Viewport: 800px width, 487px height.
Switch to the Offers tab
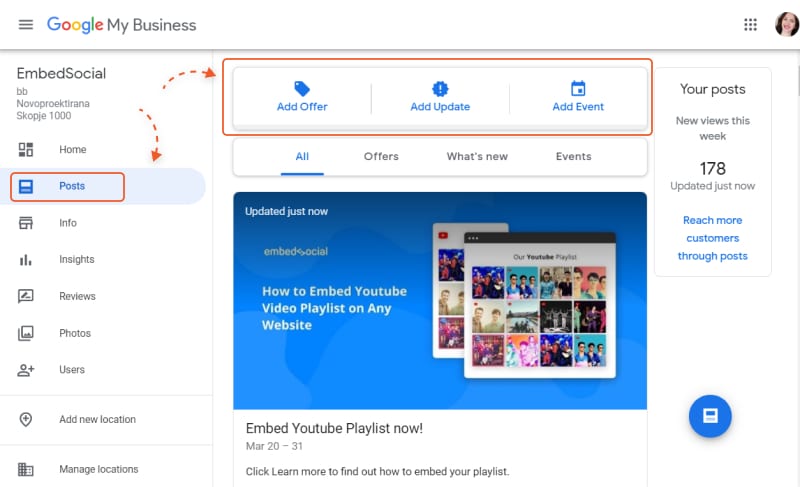[x=381, y=157]
